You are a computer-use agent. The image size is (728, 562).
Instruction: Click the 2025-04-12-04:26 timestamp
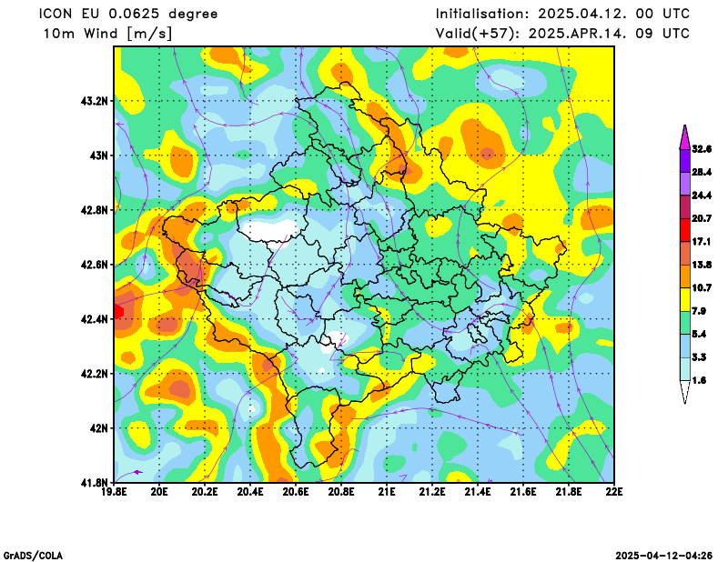[664, 556]
